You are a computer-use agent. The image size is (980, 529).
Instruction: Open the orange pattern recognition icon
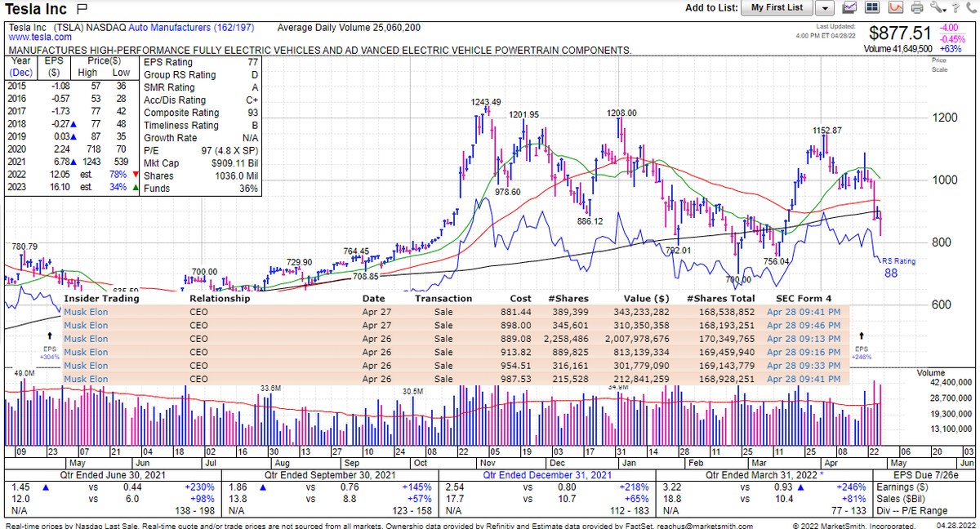[x=895, y=8]
